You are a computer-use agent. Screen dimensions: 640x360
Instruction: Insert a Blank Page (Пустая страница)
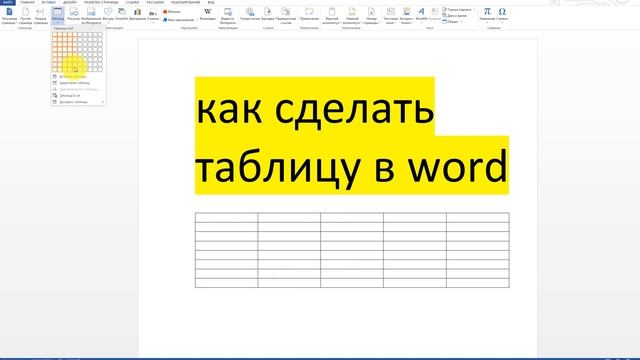point(25,16)
